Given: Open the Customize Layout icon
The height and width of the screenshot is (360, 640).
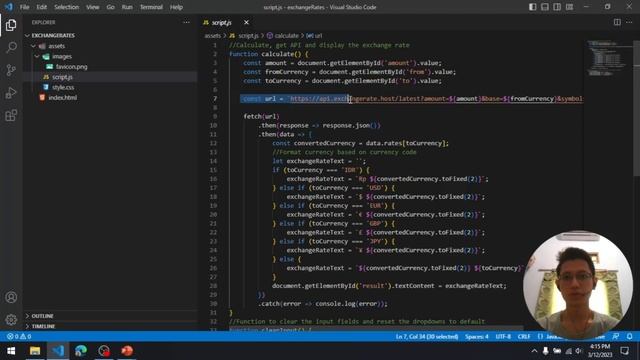Looking at the screenshot, I should pos(569,7).
